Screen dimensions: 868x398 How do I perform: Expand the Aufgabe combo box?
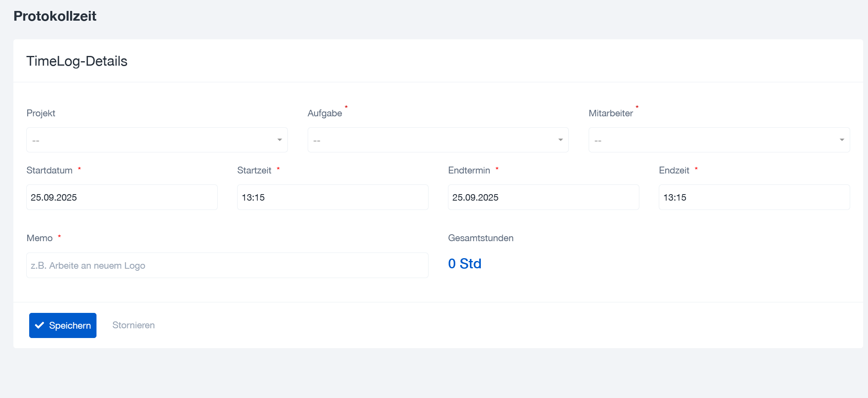click(x=437, y=140)
